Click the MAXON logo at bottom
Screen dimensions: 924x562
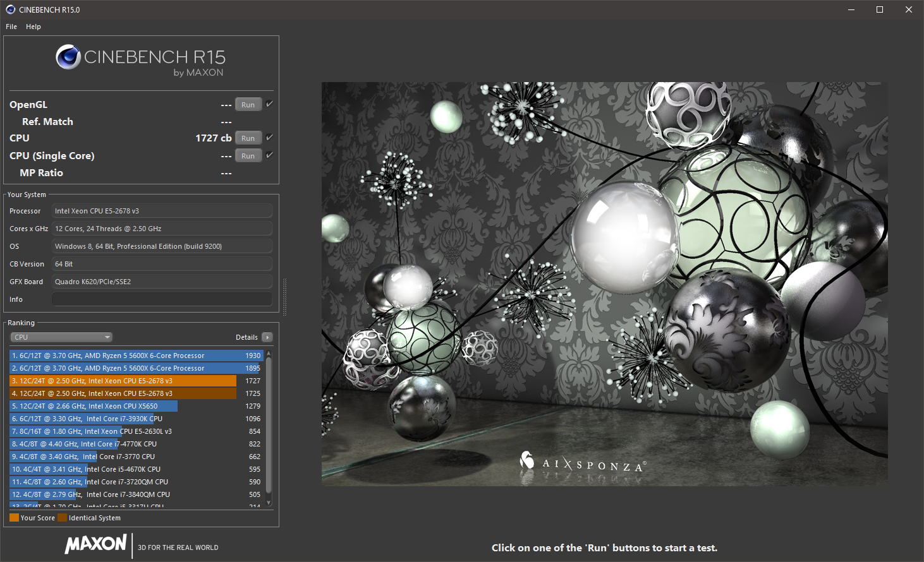click(x=96, y=544)
